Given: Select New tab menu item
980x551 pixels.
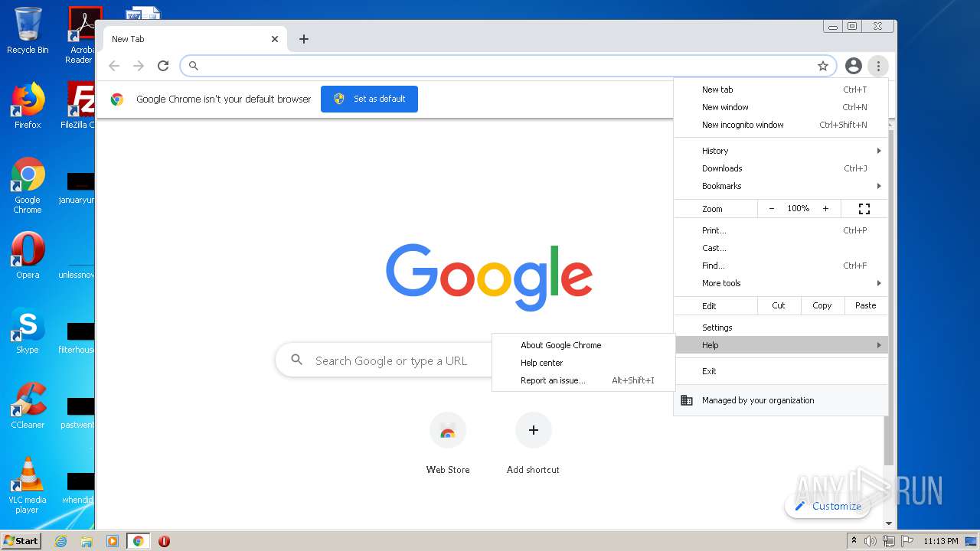Looking at the screenshot, I should coord(781,90).
